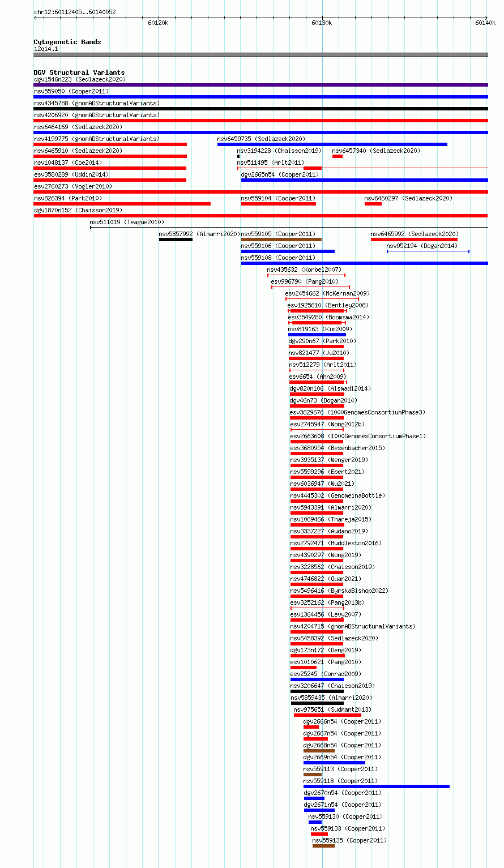Open nsv6459735 (Sedlazeck2020) variant label
The width and height of the screenshot is (504, 868).
(261, 139)
